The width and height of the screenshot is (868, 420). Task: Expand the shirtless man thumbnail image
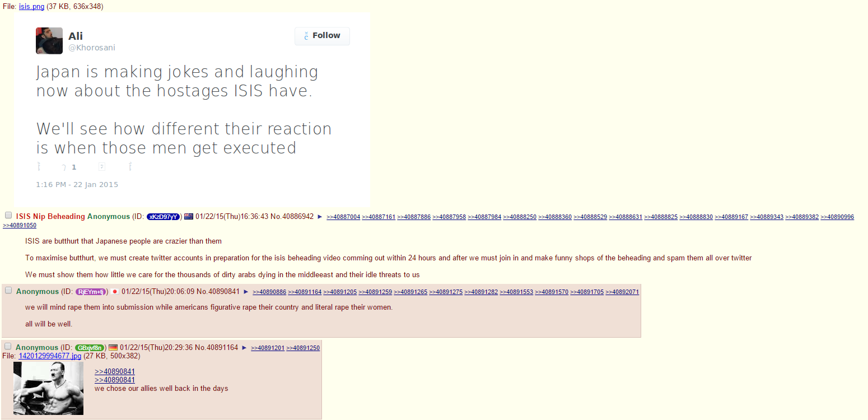48,388
